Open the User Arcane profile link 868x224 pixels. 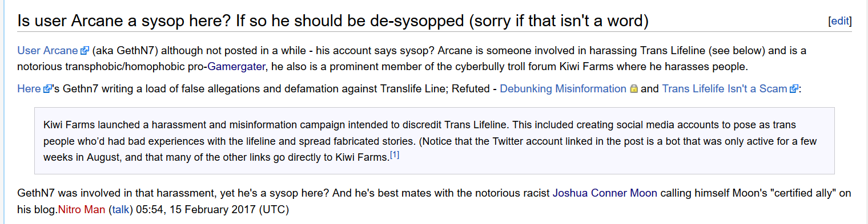point(49,50)
